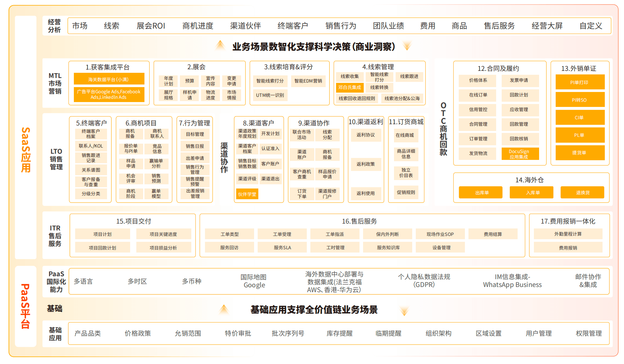Open the Google Ads, Facebook Ads advertising platform block
Image resolution: width=624 pixels, height=364 pixels.
(109, 94)
